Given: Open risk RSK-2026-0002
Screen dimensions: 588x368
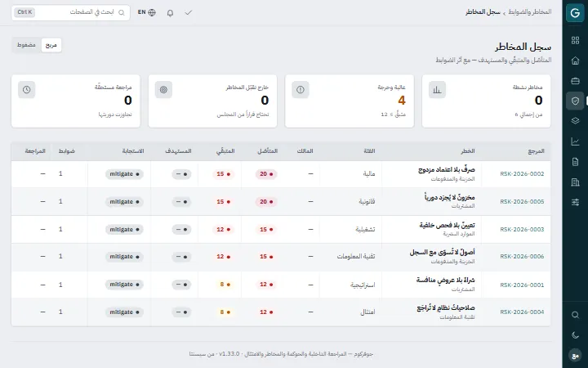Looking at the screenshot, I should pyautogui.click(x=522, y=174).
